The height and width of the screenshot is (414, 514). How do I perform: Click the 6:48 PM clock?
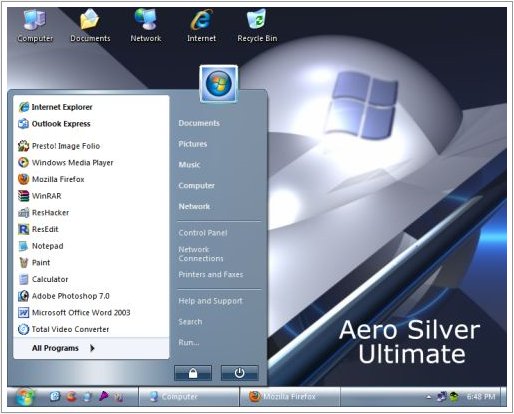coord(481,396)
